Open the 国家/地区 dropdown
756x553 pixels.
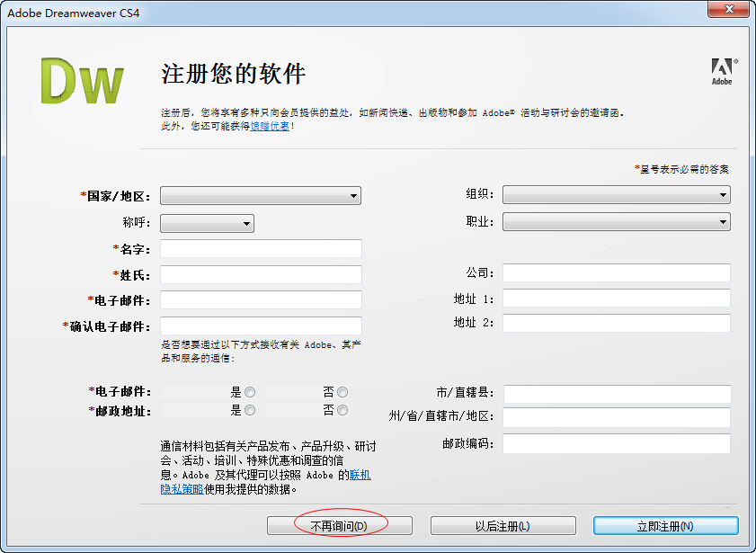pos(261,196)
